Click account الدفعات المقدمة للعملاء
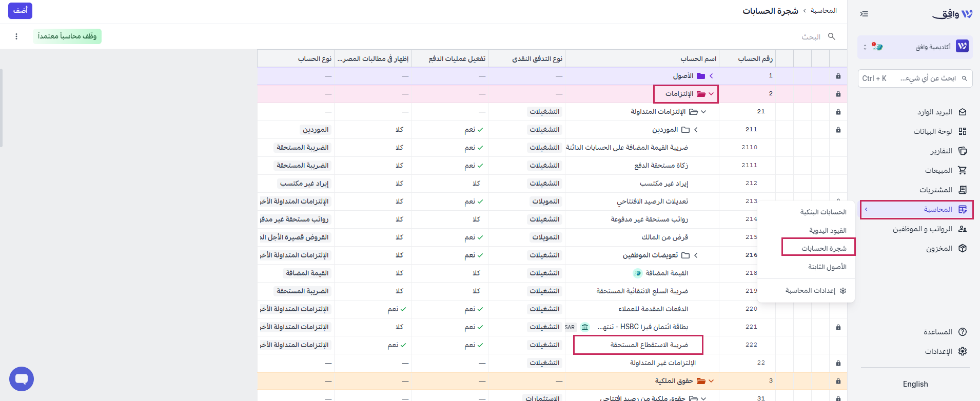 (x=653, y=309)
